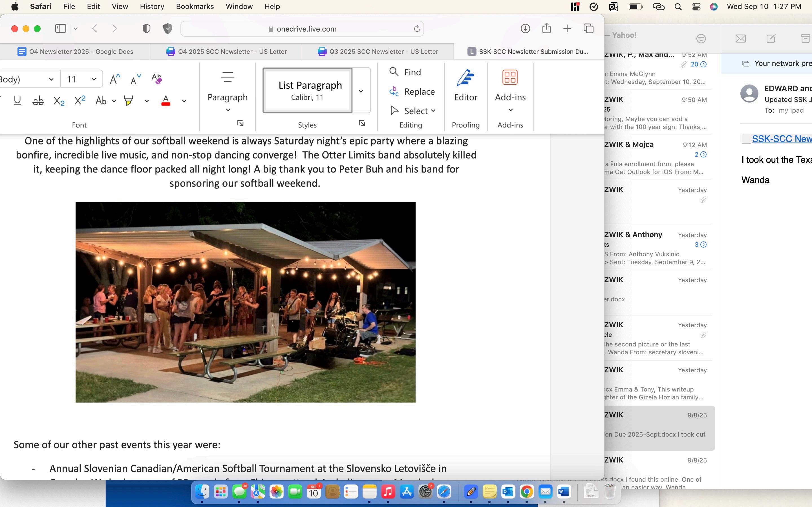Image resolution: width=812 pixels, height=507 pixels.
Task: Expand the Select dropdown in Editing
Action: point(433,111)
